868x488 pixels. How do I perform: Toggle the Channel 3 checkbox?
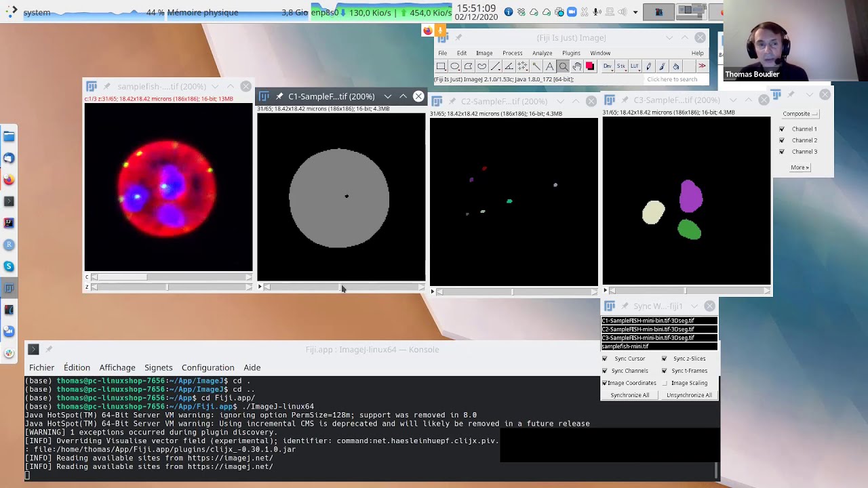(782, 152)
